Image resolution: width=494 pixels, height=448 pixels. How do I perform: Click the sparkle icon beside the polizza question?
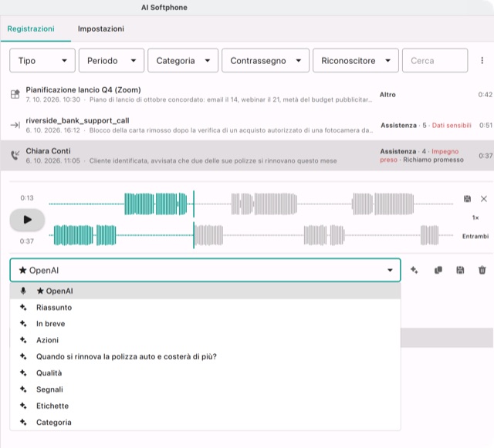coord(23,356)
